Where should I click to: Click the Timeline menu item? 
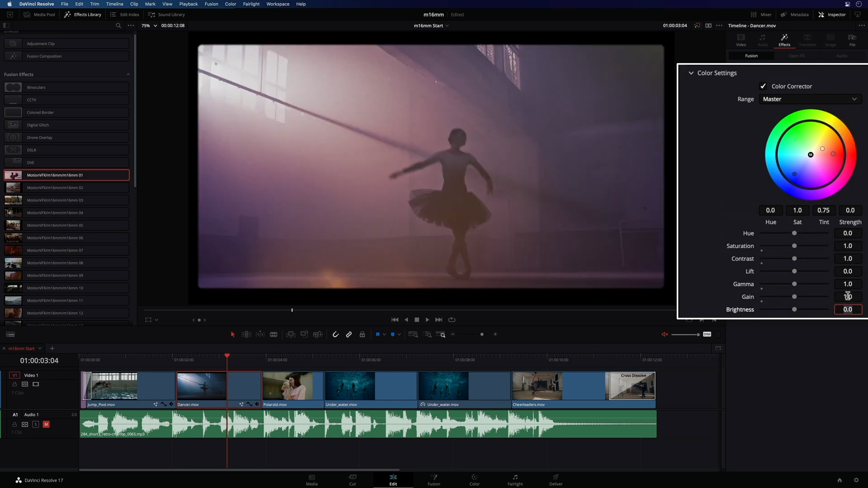114,4
